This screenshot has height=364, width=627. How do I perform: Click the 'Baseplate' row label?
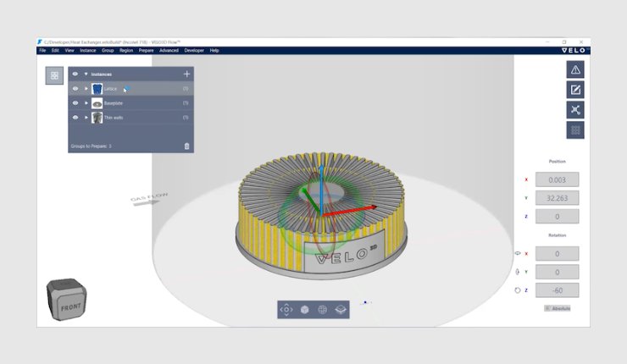click(114, 103)
